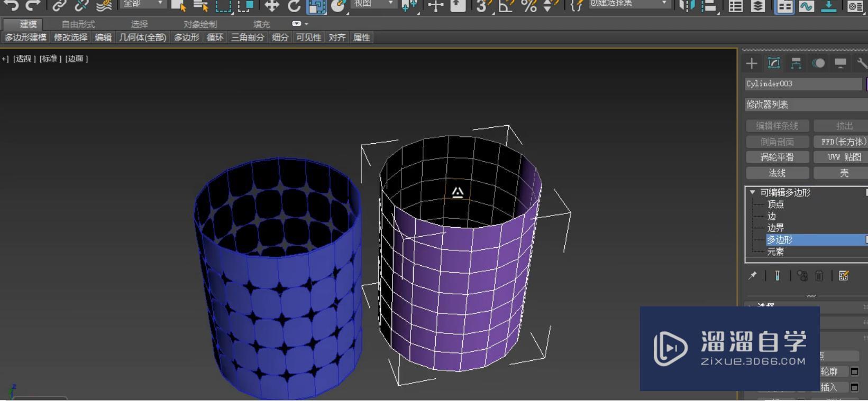Select the Rotate tool
868x401 pixels.
[294, 5]
